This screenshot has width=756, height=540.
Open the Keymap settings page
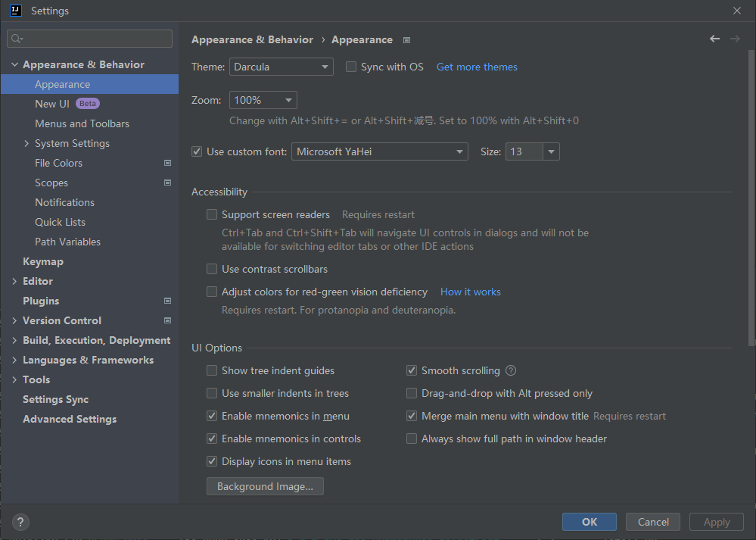pos(43,261)
